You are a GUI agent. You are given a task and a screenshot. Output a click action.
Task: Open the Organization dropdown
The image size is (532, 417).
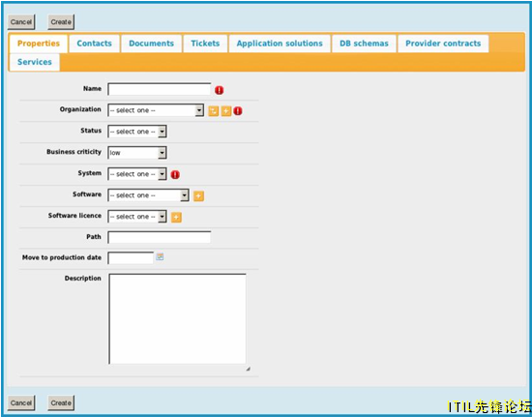click(156, 110)
